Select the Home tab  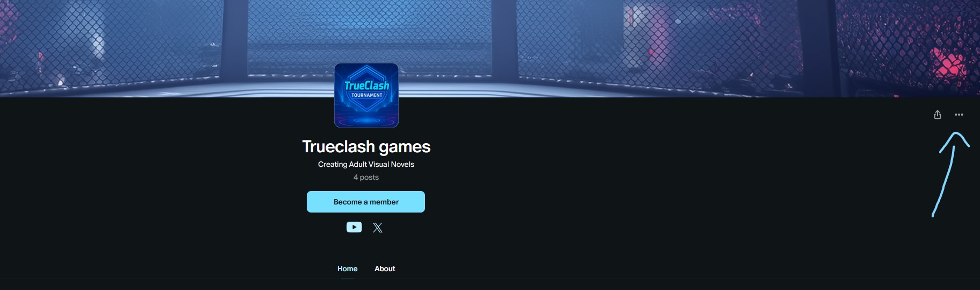[x=348, y=268]
